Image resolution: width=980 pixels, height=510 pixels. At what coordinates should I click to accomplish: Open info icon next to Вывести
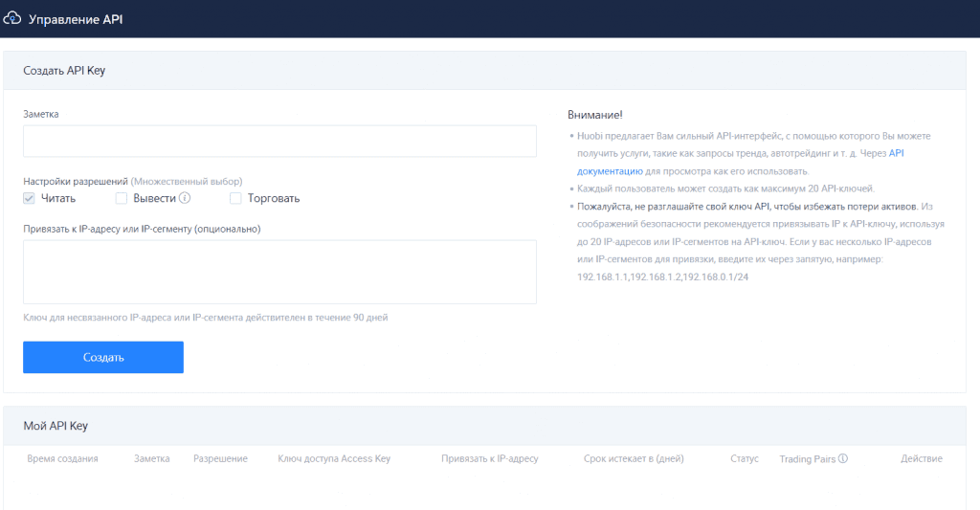pos(185,198)
